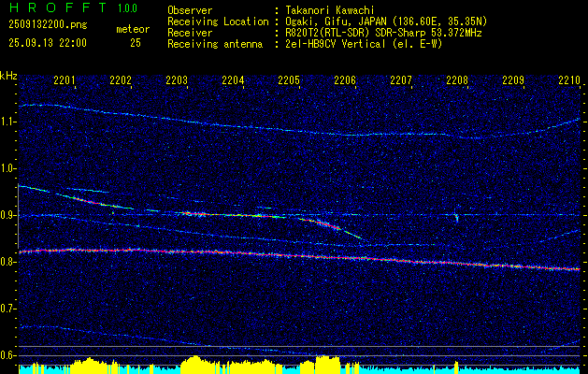Click the yellow power block below 2206
The width and height of the screenshot is (588, 374).
pos(327,364)
